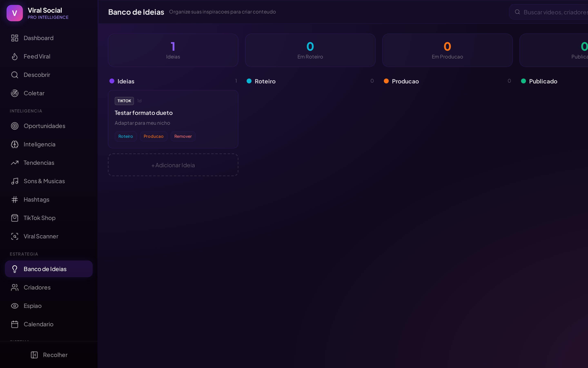Image resolution: width=588 pixels, height=368 pixels.
Task: Click the Hashtags hash icon
Action: [14, 200]
